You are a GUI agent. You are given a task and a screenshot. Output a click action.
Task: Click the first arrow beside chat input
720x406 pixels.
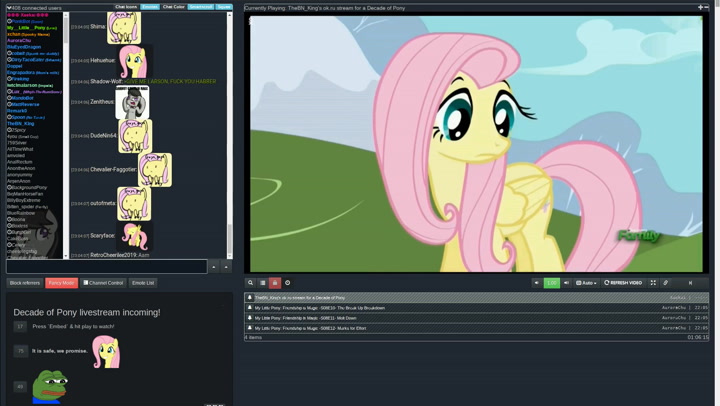click(x=214, y=267)
